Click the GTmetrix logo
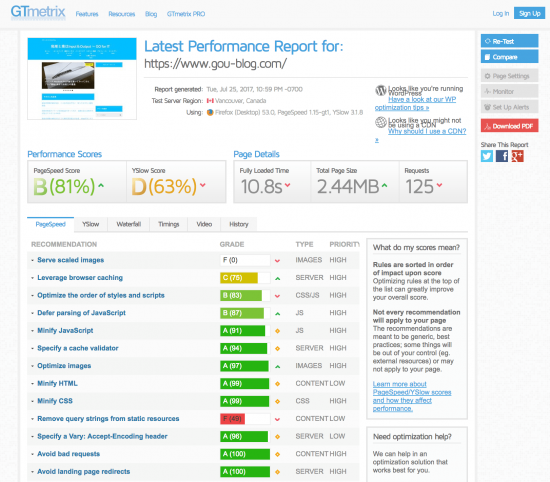 point(38,12)
